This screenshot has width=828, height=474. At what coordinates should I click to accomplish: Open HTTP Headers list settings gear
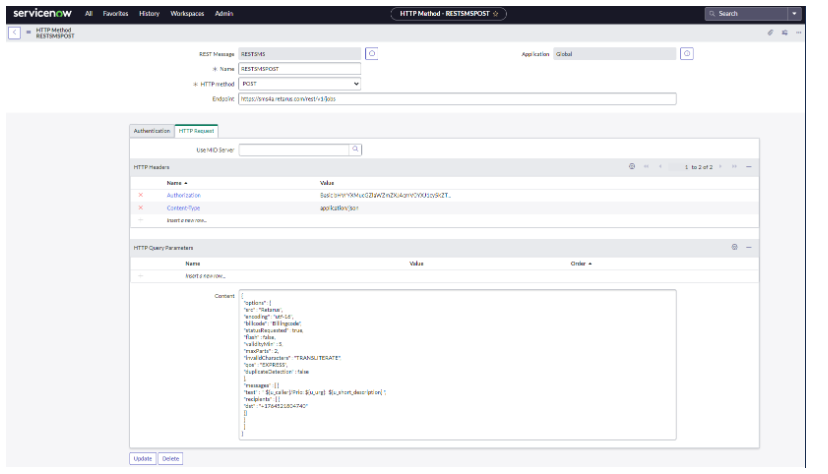pyautogui.click(x=632, y=166)
